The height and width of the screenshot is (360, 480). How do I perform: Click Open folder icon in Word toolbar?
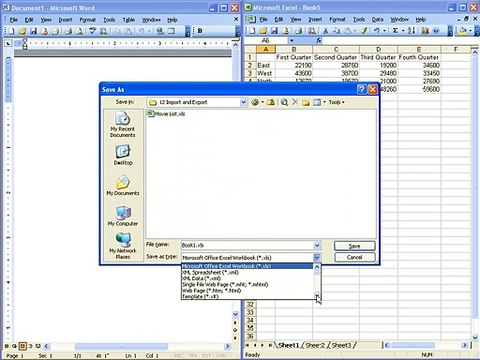(22, 31)
